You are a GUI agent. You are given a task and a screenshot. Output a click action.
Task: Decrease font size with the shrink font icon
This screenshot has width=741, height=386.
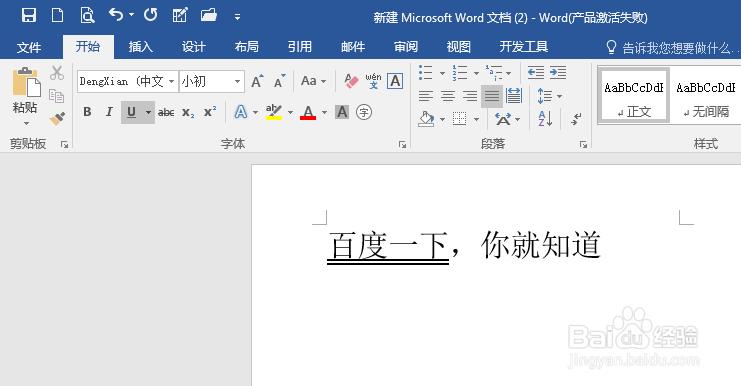tap(280, 81)
